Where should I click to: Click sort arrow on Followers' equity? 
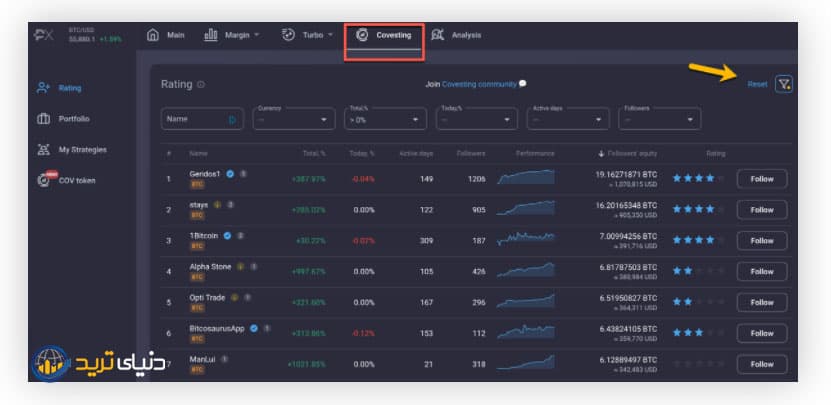coord(601,153)
